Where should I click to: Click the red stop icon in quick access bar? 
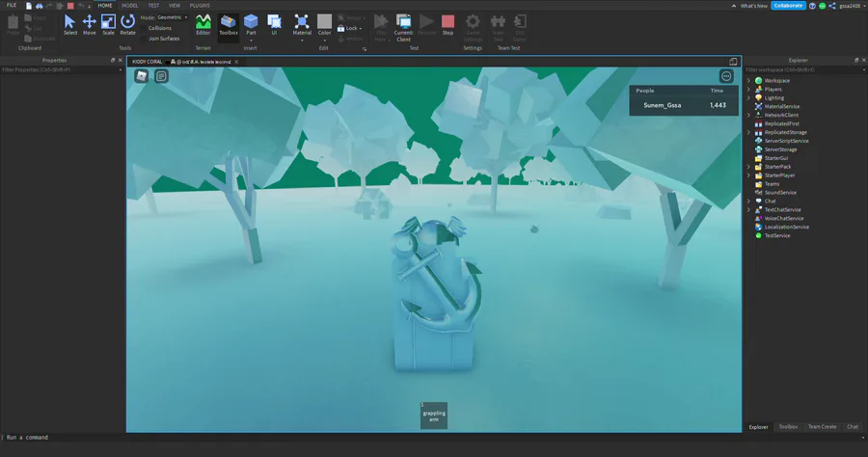[x=70, y=6]
